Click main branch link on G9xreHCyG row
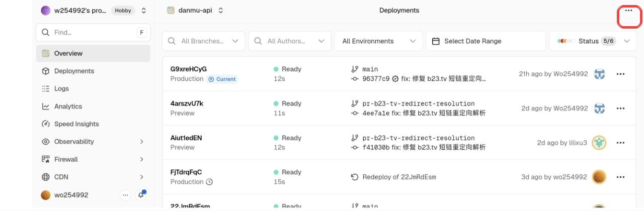This screenshot has width=644, height=211. click(370, 69)
